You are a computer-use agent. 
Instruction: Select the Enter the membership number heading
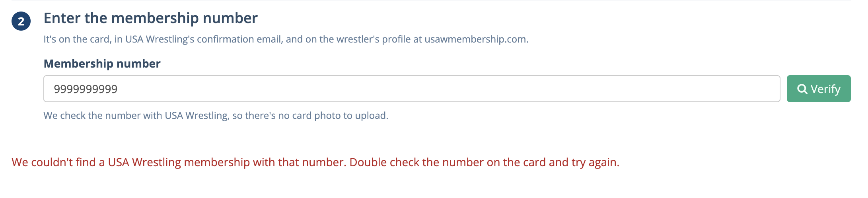pyautogui.click(x=151, y=18)
